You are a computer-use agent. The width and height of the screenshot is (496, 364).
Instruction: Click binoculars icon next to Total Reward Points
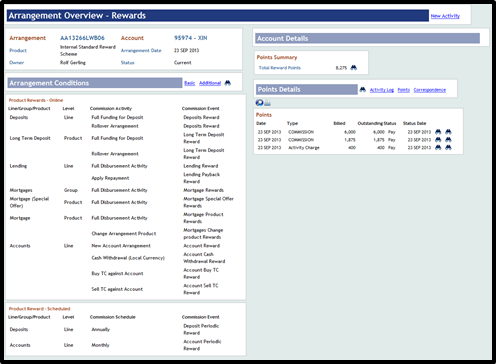(354, 68)
